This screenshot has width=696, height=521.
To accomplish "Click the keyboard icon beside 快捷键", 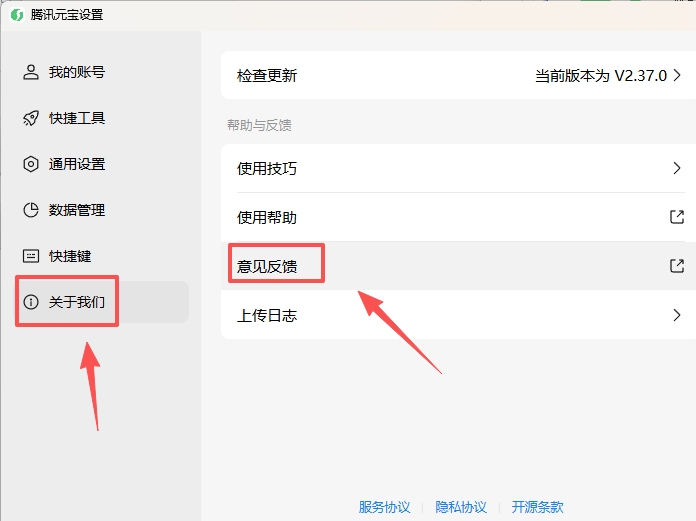I will click(x=31, y=256).
